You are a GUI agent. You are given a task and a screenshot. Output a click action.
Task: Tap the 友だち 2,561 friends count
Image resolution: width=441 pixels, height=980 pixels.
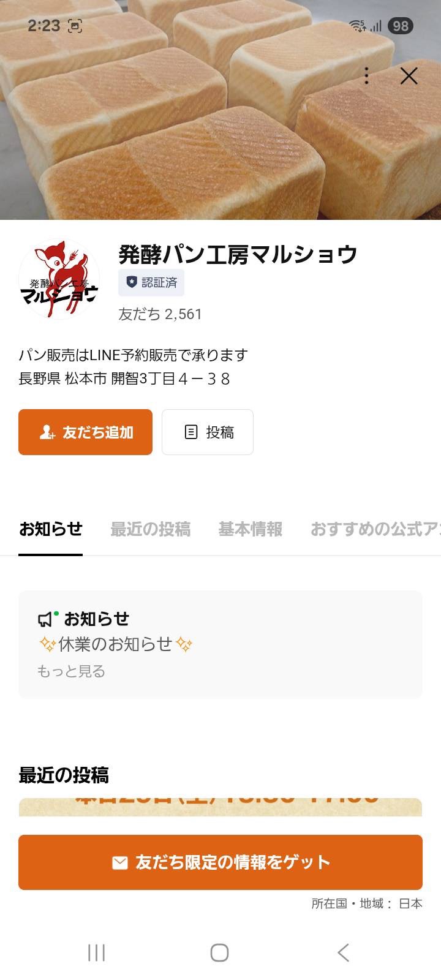pos(160,314)
